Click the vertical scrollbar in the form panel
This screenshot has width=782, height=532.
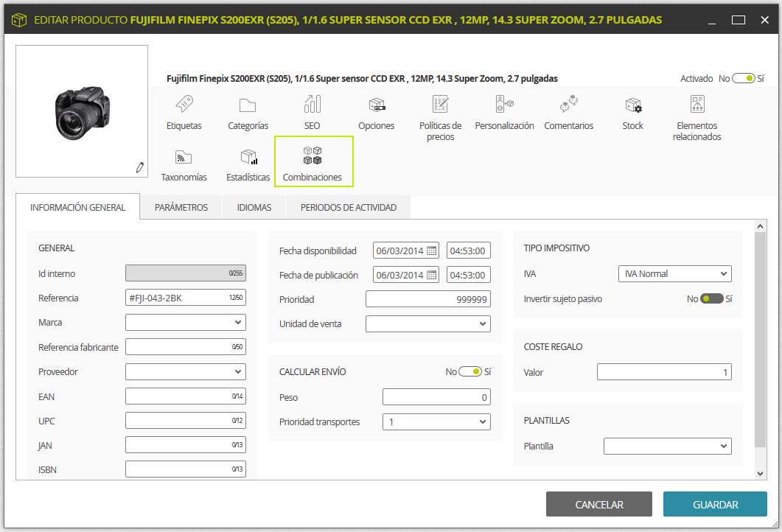(x=760, y=339)
